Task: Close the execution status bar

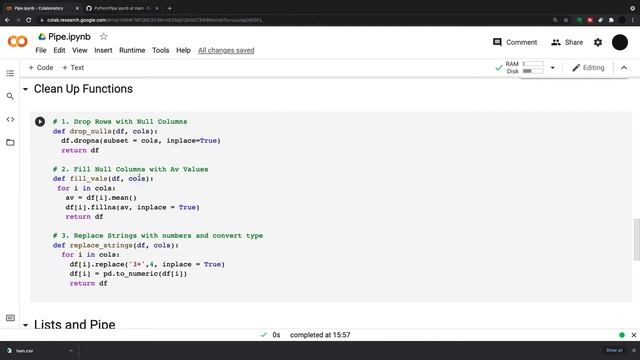Action: tap(634, 335)
